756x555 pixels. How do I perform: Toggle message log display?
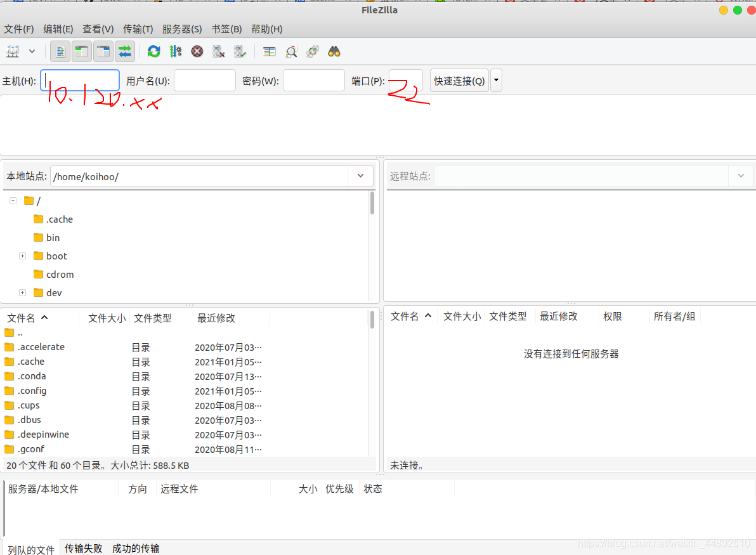(x=60, y=51)
